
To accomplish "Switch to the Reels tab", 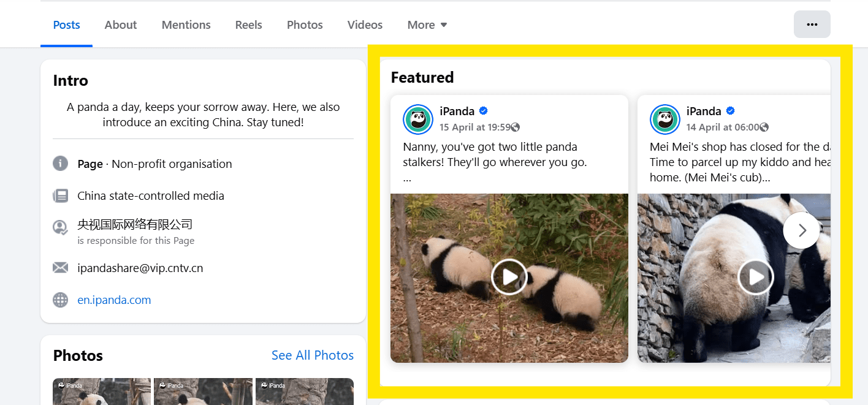I will pyautogui.click(x=248, y=25).
